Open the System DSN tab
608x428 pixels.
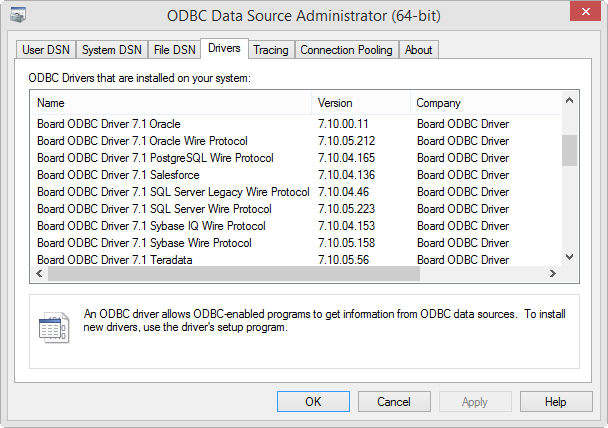click(112, 50)
